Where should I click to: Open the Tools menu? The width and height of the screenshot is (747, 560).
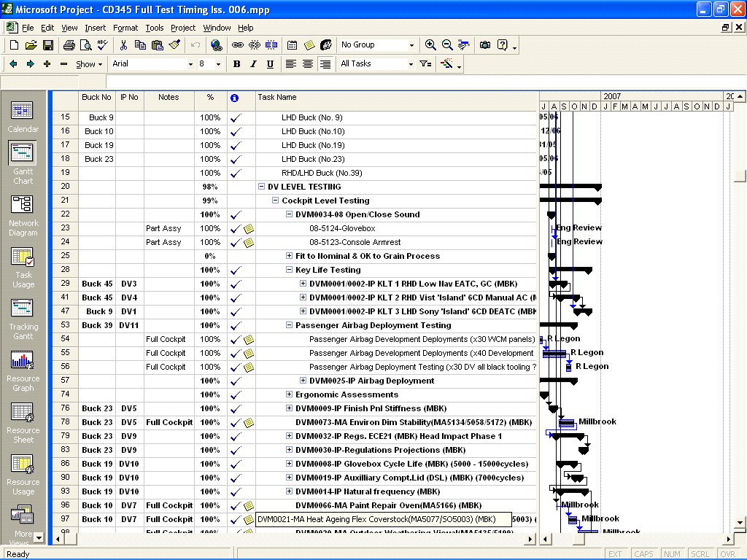[155, 28]
